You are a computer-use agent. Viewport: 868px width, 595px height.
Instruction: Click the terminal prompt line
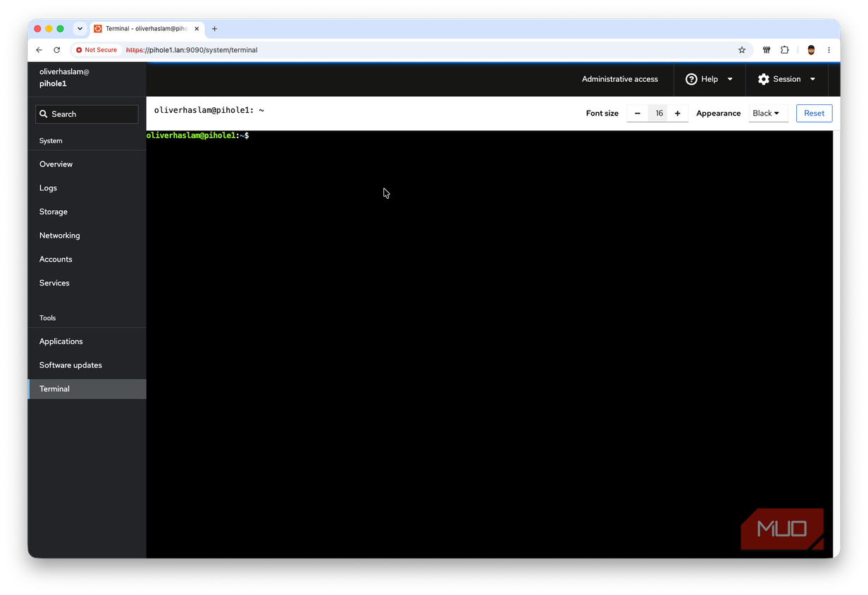pos(198,135)
